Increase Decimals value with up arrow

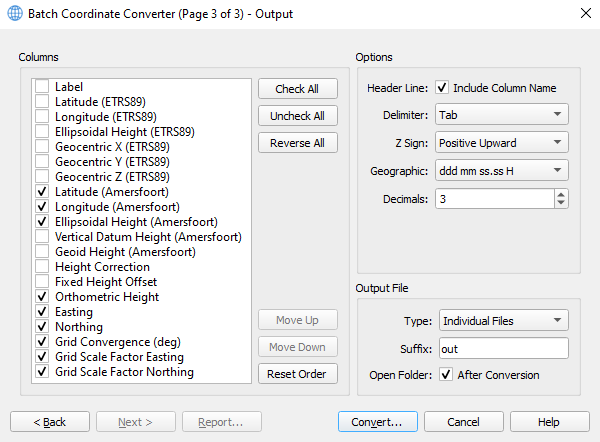point(561,194)
